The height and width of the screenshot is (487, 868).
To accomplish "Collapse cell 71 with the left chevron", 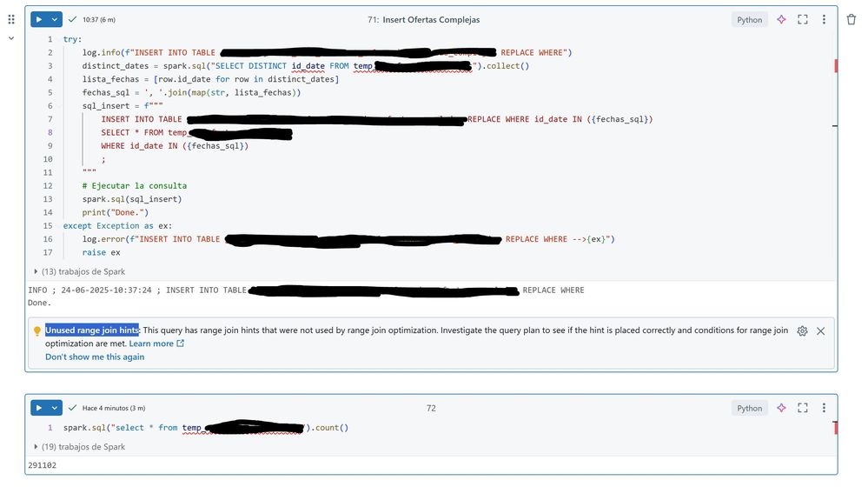I will coord(11,38).
